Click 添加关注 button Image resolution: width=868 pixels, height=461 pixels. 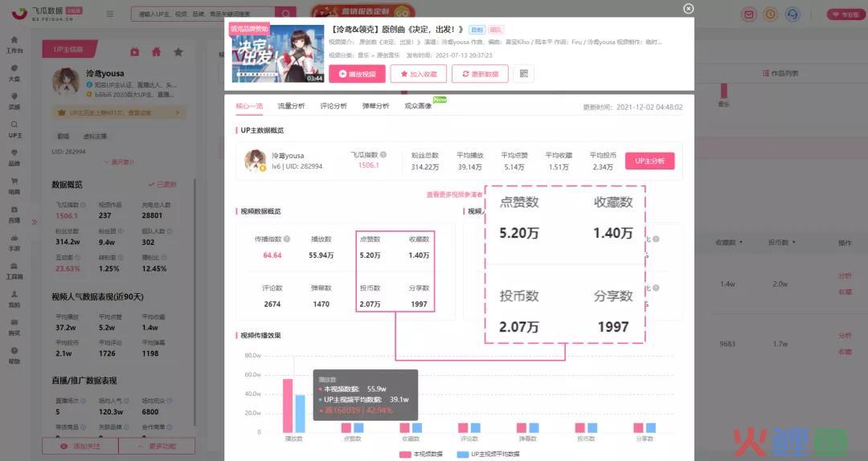(x=80, y=446)
